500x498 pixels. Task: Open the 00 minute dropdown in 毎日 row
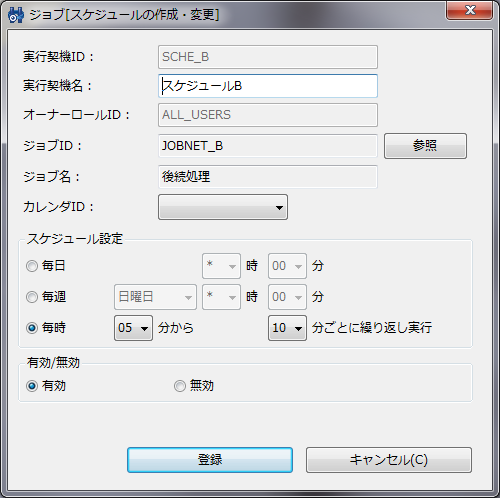pyautogui.click(x=287, y=266)
